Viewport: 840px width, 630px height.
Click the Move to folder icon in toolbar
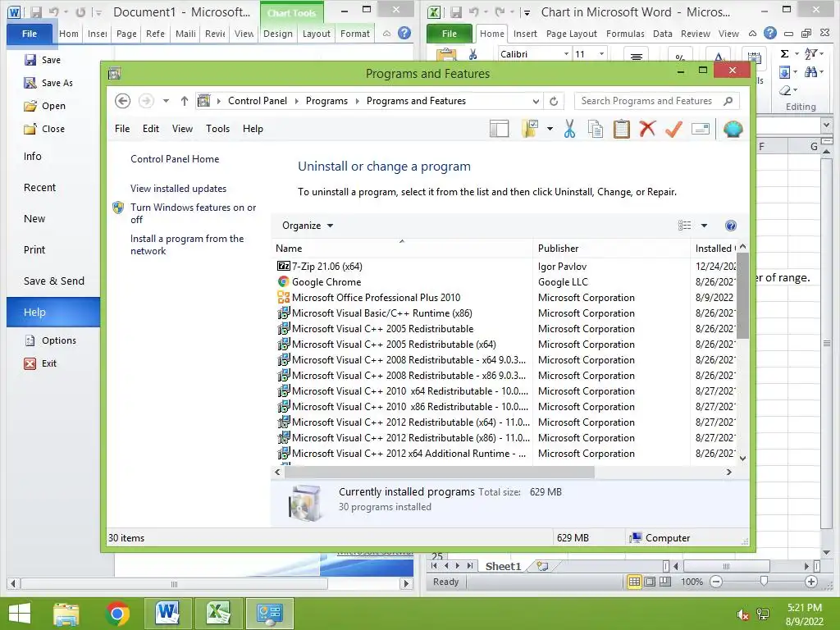click(x=530, y=129)
